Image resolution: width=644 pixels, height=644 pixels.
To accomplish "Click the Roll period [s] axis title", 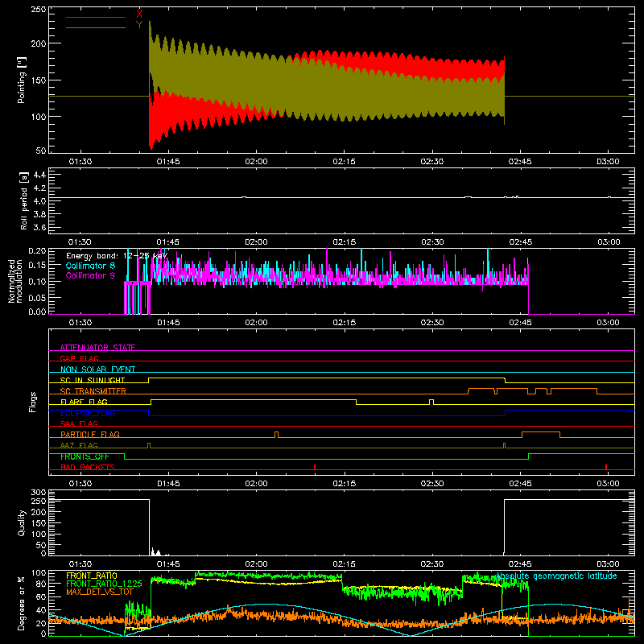I will pyautogui.click(x=23, y=200).
